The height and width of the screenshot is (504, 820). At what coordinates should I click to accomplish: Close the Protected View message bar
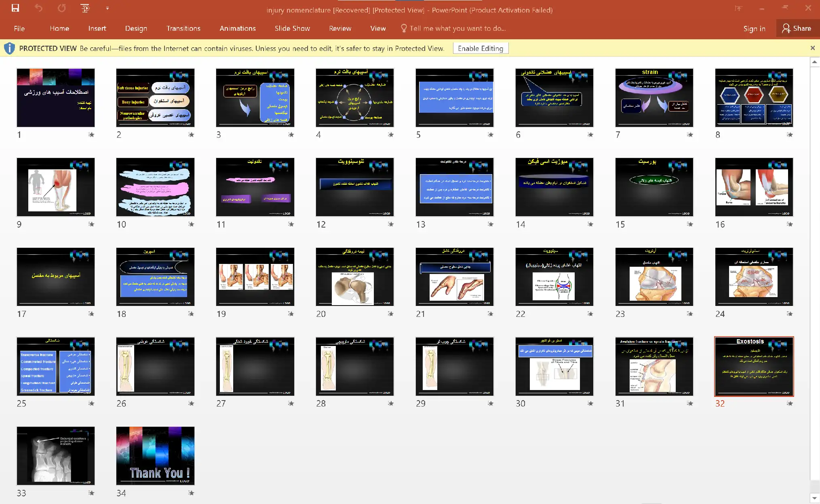coord(813,48)
